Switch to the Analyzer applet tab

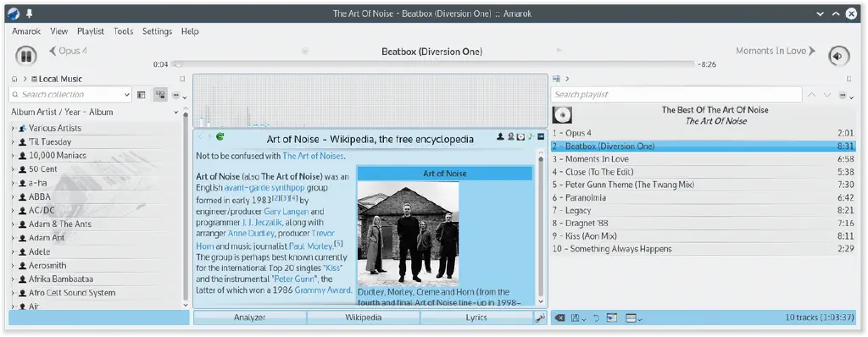pos(250,318)
